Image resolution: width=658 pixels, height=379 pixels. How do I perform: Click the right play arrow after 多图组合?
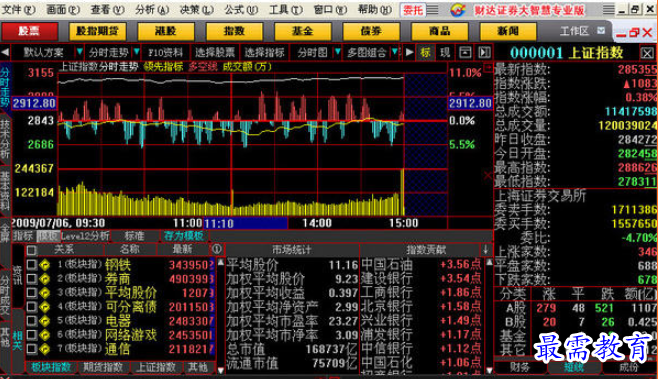(409, 52)
